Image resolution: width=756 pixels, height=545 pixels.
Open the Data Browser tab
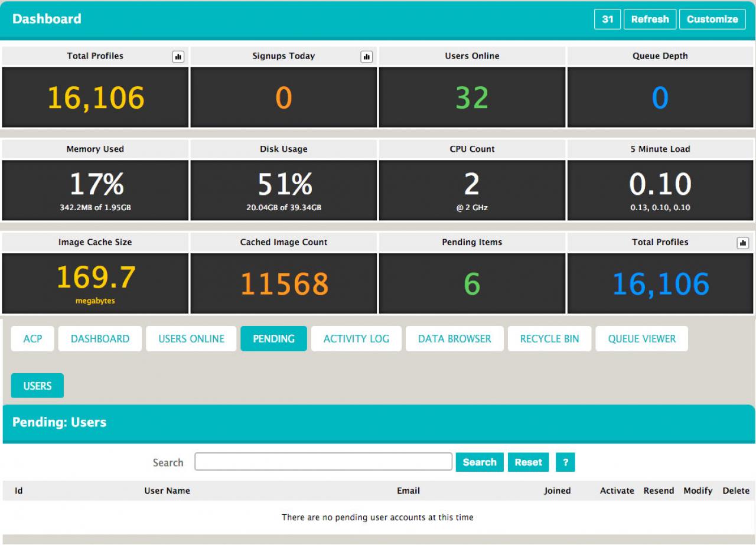454,339
